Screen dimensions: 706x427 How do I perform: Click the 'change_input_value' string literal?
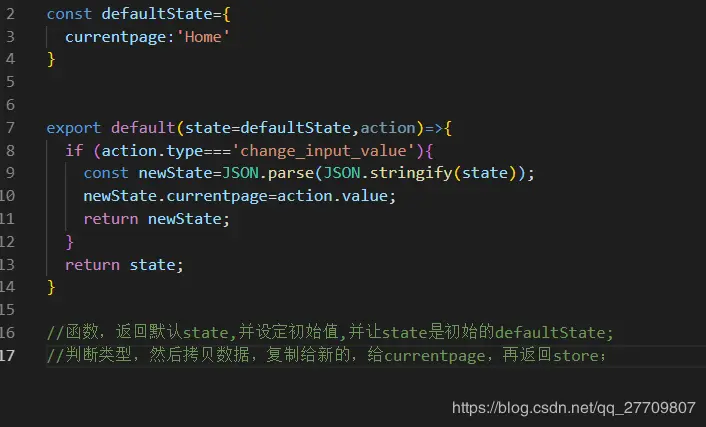323,151
